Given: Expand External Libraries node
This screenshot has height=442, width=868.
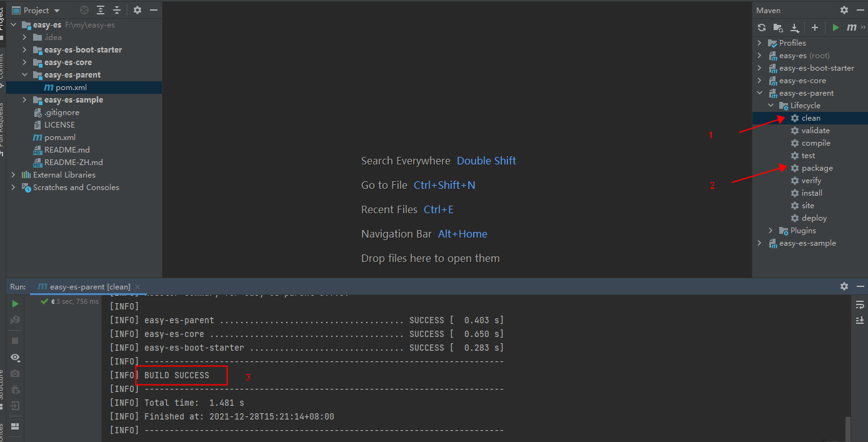Looking at the screenshot, I should point(14,175).
